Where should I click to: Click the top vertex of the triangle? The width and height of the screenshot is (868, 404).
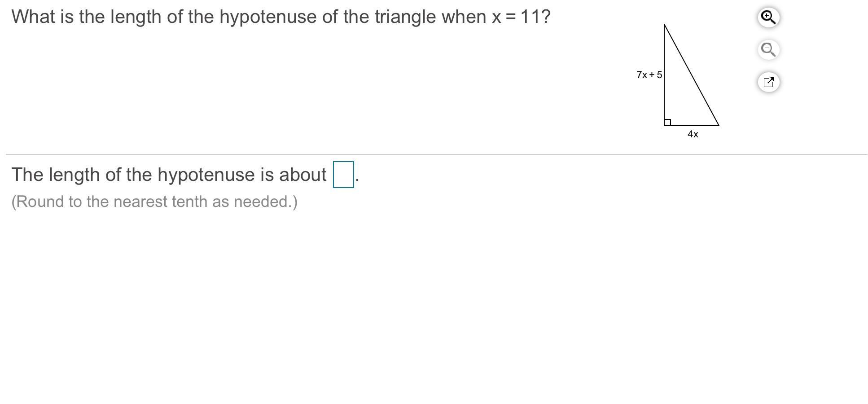tap(664, 25)
